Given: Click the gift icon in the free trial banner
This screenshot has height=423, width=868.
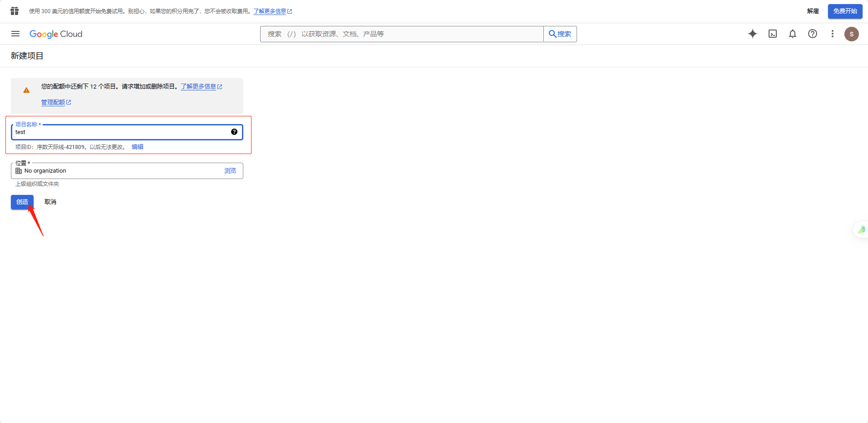Looking at the screenshot, I should (15, 11).
